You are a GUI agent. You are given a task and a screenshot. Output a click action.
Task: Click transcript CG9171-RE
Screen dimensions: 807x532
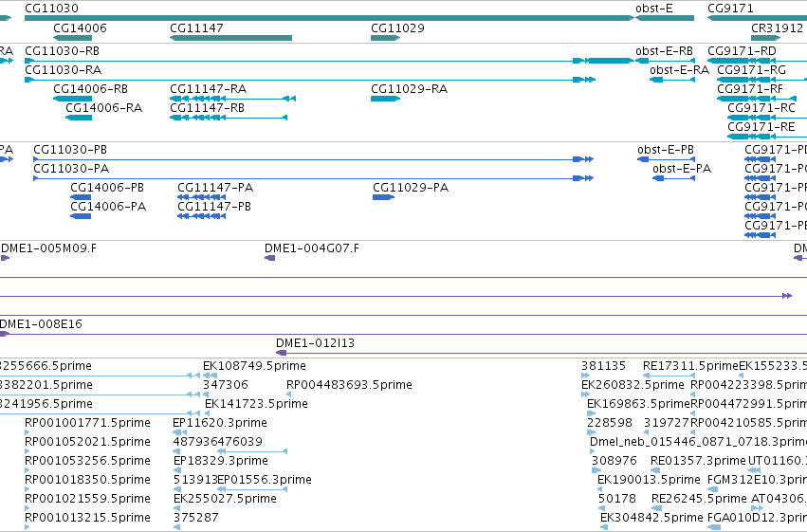click(767, 137)
